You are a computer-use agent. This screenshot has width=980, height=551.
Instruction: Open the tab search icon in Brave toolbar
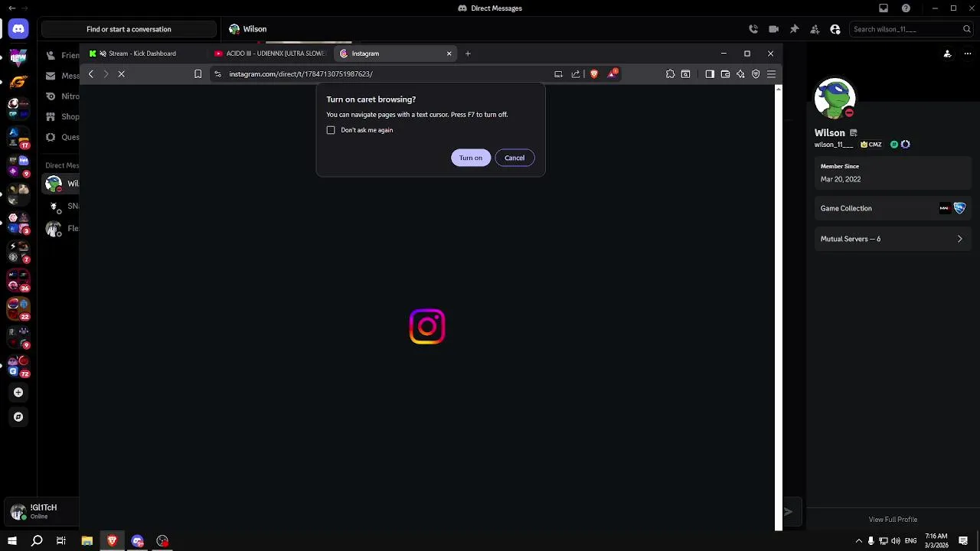click(x=686, y=74)
